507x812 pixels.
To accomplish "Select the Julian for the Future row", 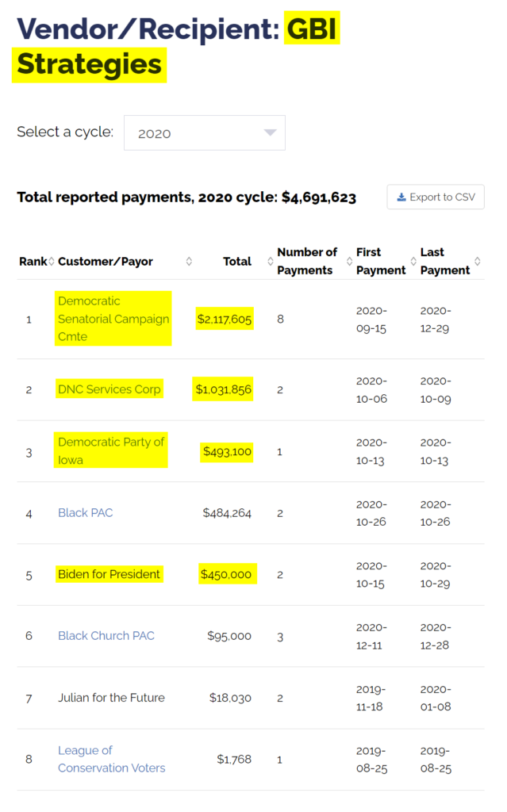I will (111, 698).
